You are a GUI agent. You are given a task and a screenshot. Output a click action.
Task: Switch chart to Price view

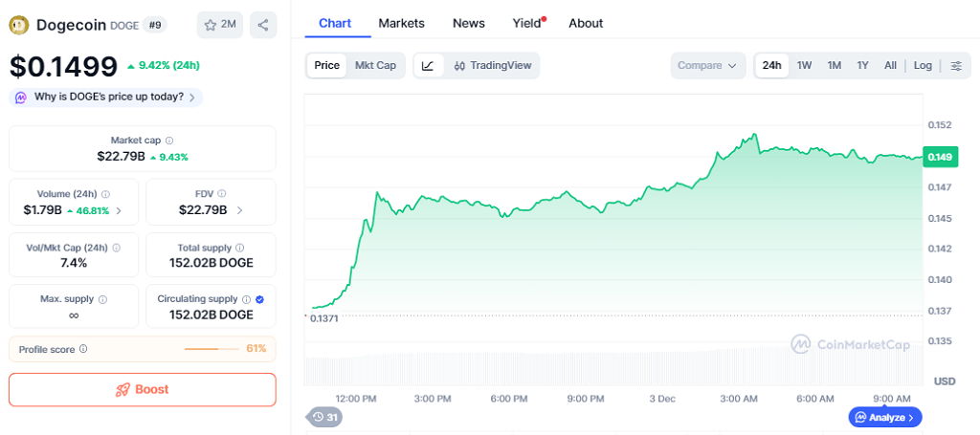point(327,66)
